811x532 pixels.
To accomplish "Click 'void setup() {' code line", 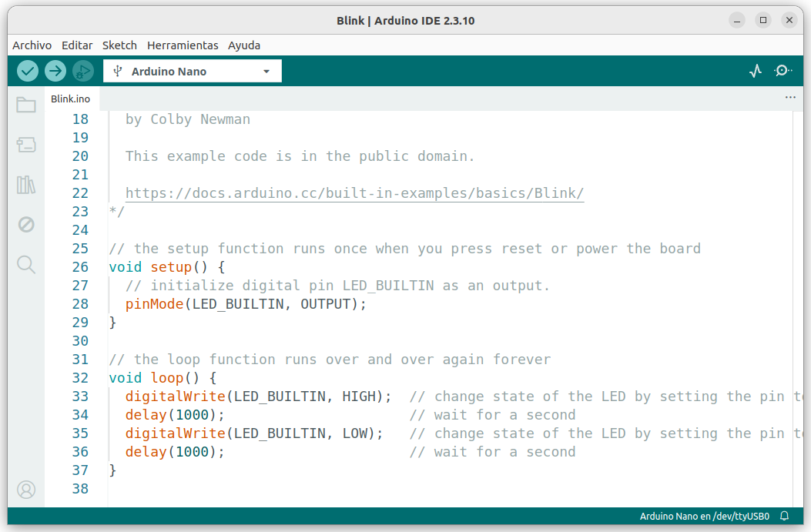I will [x=167, y=267].
